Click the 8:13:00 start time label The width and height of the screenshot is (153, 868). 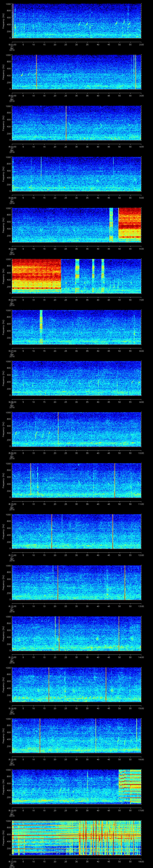tap(12, 657)
